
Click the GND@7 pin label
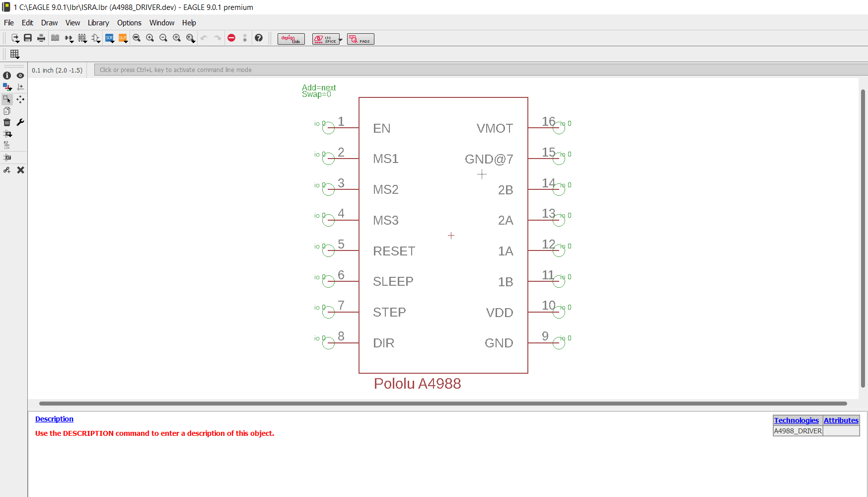tap(489, 159)
